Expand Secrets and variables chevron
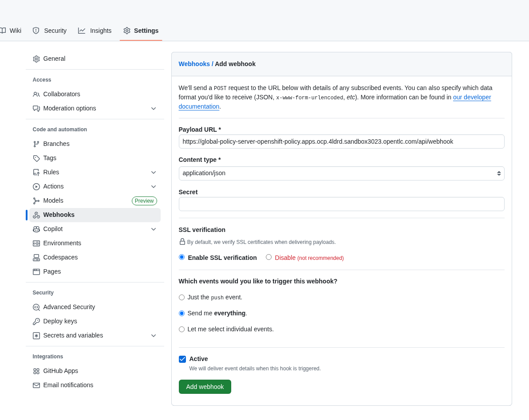Image resolution: width=529 pixels, height=420 pixels. (154, 336)
